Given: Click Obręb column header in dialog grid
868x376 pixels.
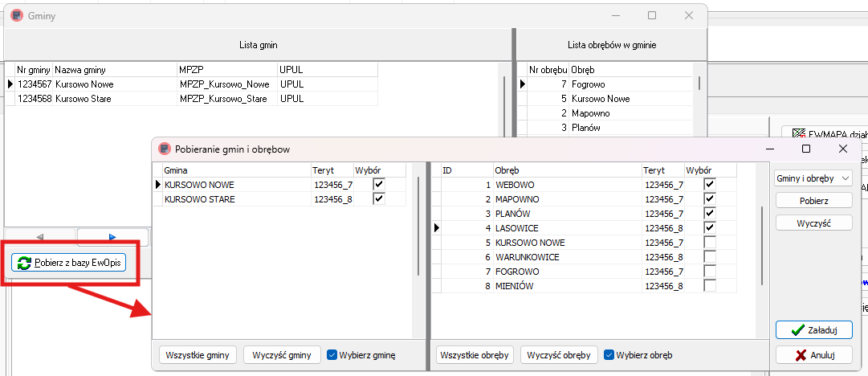Looking at the screenshot, I should pos(568,170).
